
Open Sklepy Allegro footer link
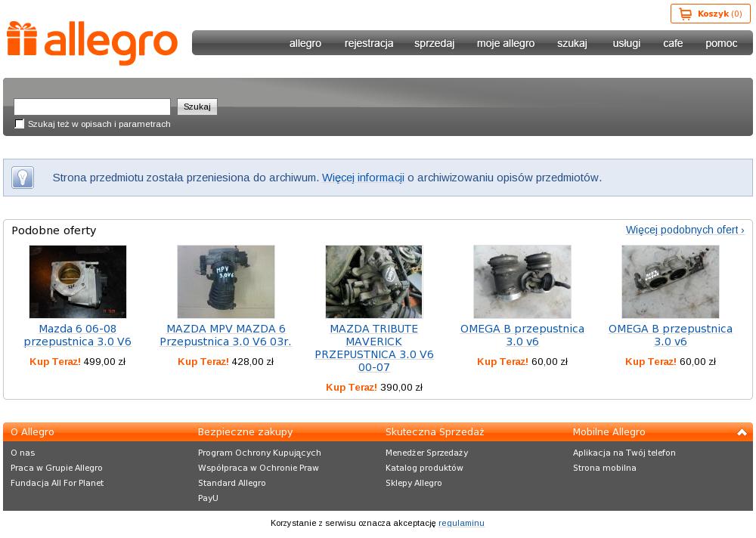[414, 483]
